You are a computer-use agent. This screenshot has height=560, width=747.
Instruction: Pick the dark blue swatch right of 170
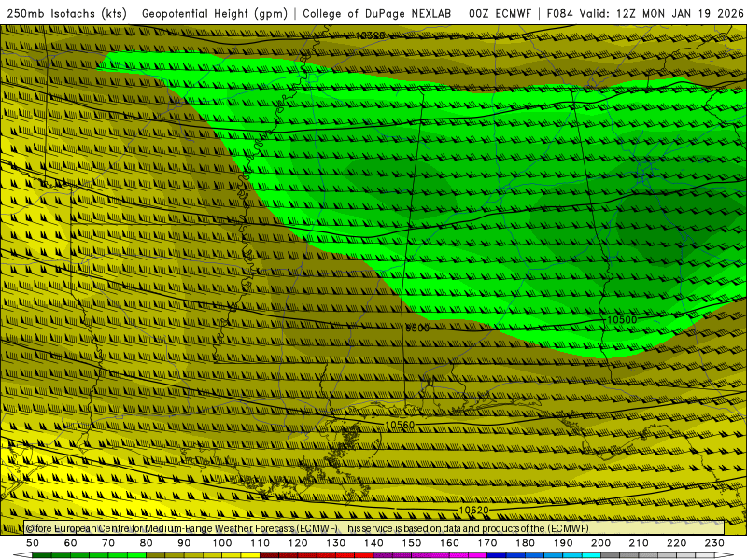click(497, 555)
